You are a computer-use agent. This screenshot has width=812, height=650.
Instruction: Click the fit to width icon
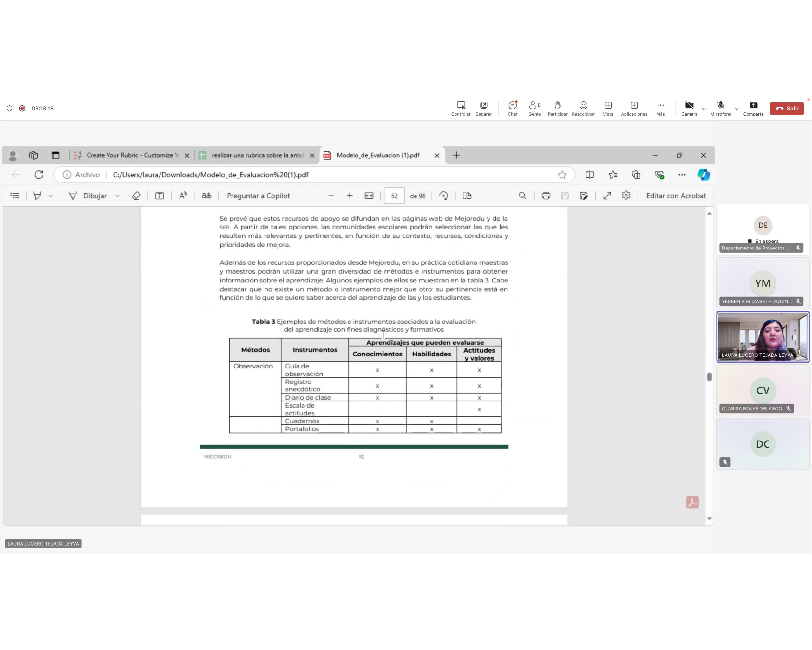coord(369,196)
